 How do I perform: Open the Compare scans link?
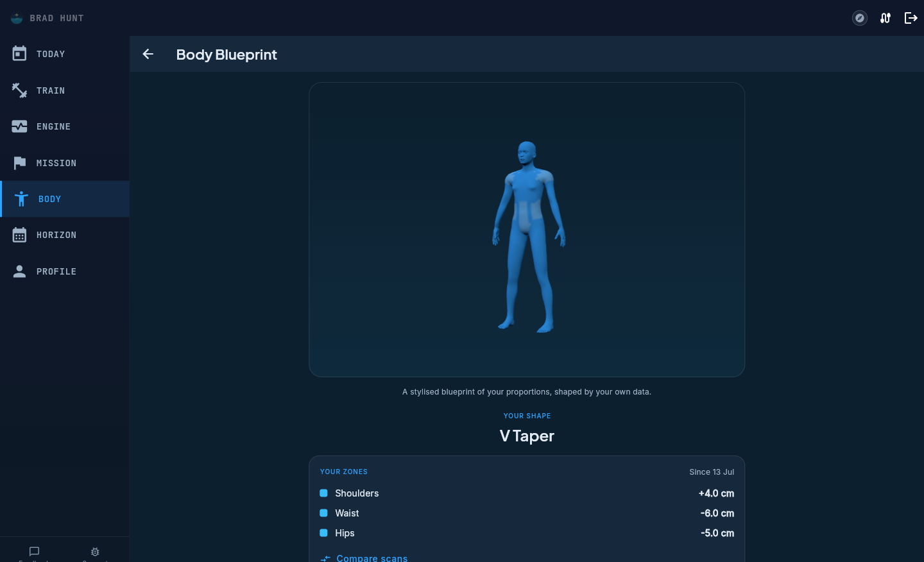372,558
